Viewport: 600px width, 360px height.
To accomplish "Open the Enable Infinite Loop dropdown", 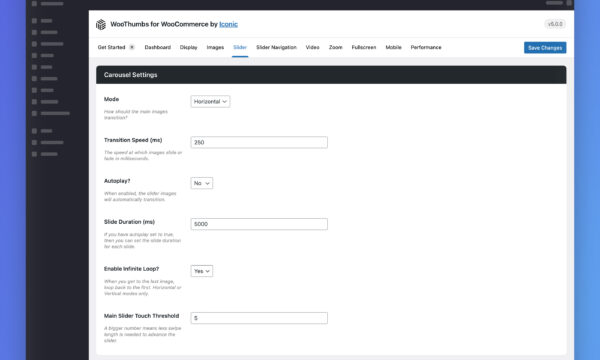I will [x=202, y=271].
